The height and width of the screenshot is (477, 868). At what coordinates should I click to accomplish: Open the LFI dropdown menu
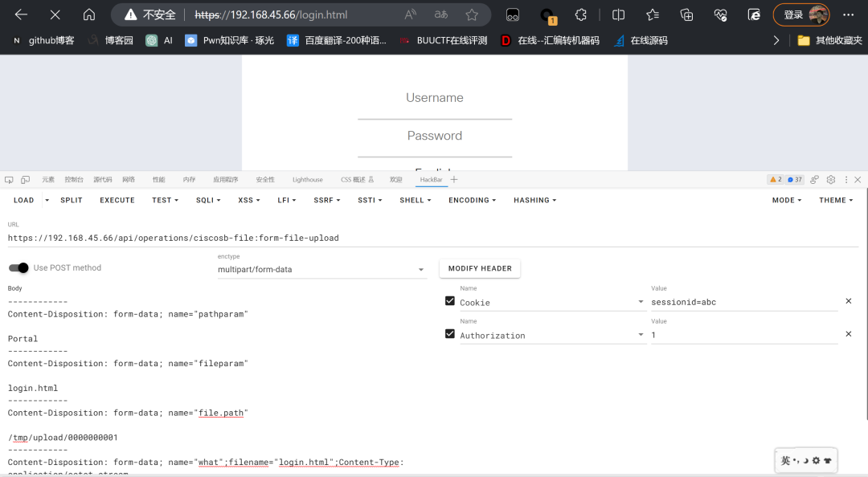[287, 200]
